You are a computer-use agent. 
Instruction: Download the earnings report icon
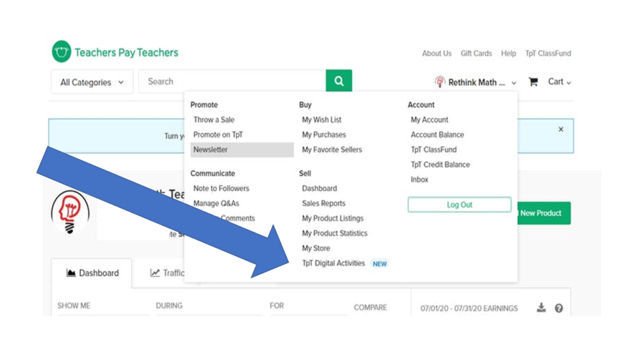(x=541, y=308)
